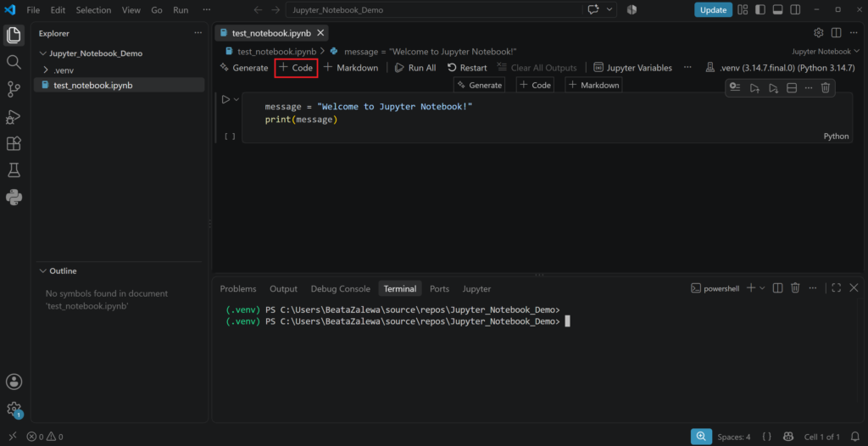Switch to the Debug Console tab

coord(341,288)
